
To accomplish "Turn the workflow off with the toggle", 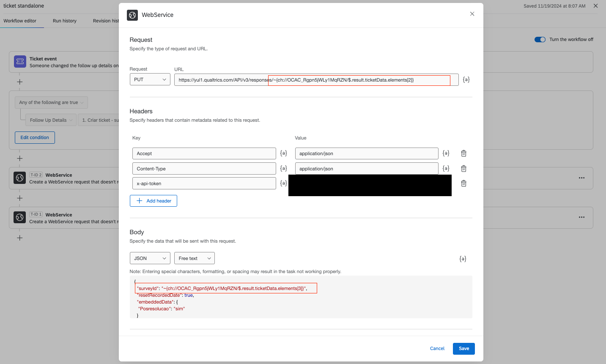I will point(540,39).
